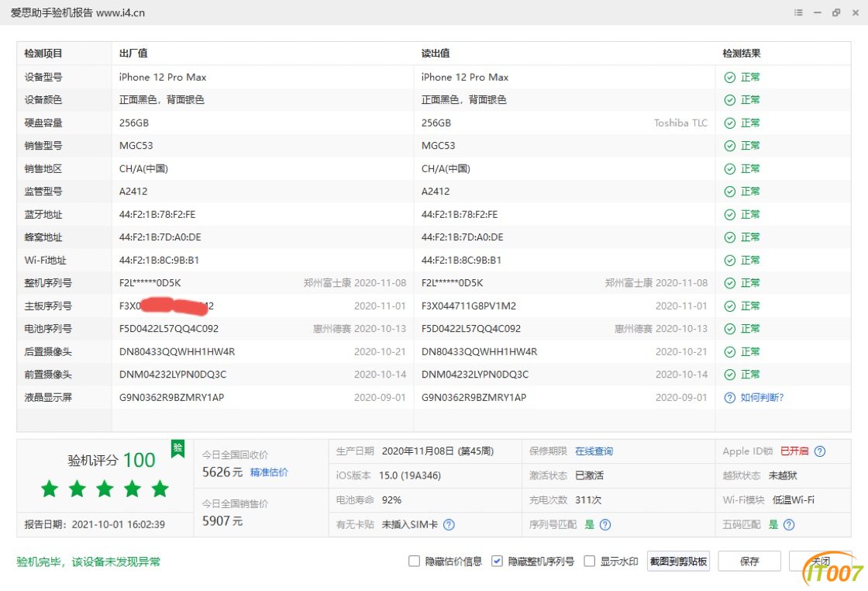Click the 低温Wi-Fi module value
This screenshot has height=591, width=868.
click(794, 500)
